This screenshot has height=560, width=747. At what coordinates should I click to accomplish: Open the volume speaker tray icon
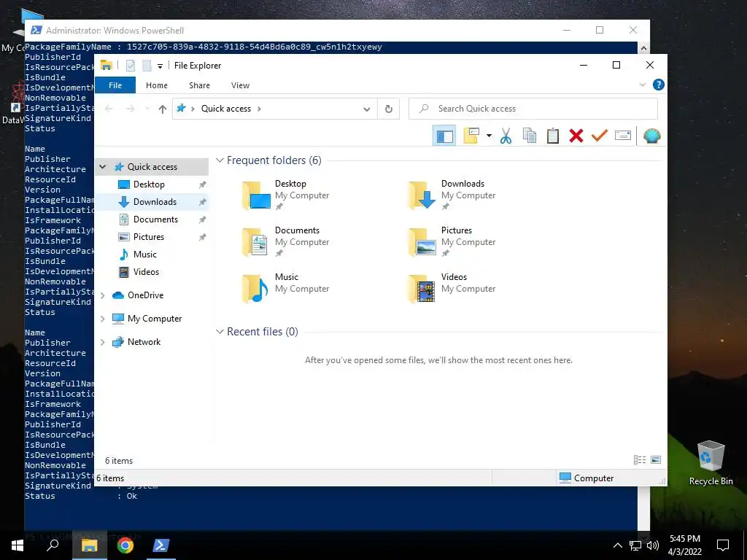pyautogui.click(x=653, y=545)
